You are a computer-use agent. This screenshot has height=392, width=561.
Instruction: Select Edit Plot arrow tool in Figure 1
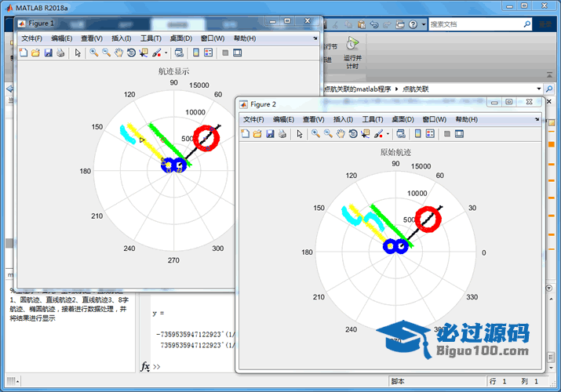[x=78, y=53]
